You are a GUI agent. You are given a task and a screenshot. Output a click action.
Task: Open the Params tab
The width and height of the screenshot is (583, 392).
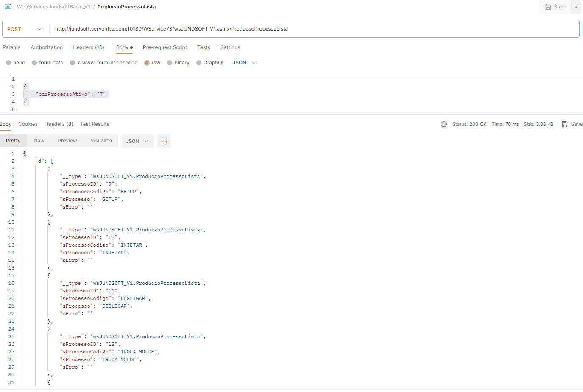pyautogui.click(x=11, y=47)
